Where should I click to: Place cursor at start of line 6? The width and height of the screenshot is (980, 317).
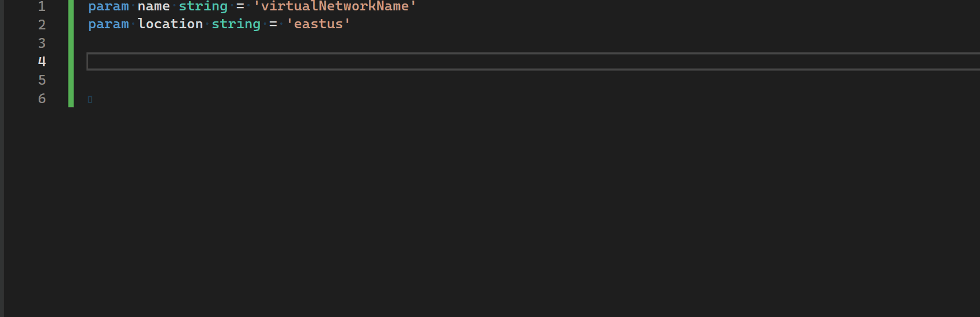[x=90, y=99]
